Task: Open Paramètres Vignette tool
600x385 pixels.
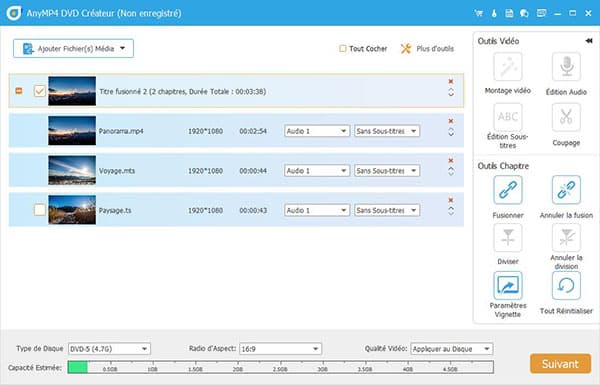Action: point(507,285)
